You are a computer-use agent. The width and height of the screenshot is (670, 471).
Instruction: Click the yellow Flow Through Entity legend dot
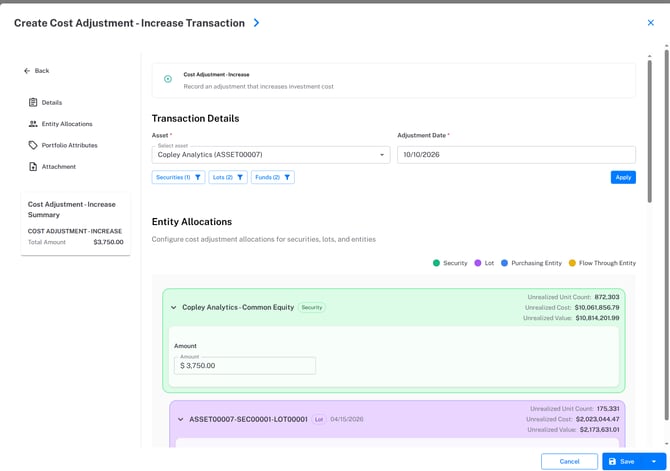[572, 263]
